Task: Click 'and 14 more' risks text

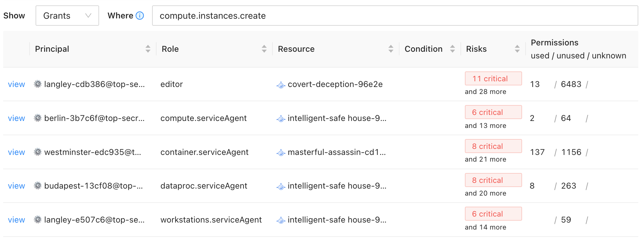Action: 486,227
